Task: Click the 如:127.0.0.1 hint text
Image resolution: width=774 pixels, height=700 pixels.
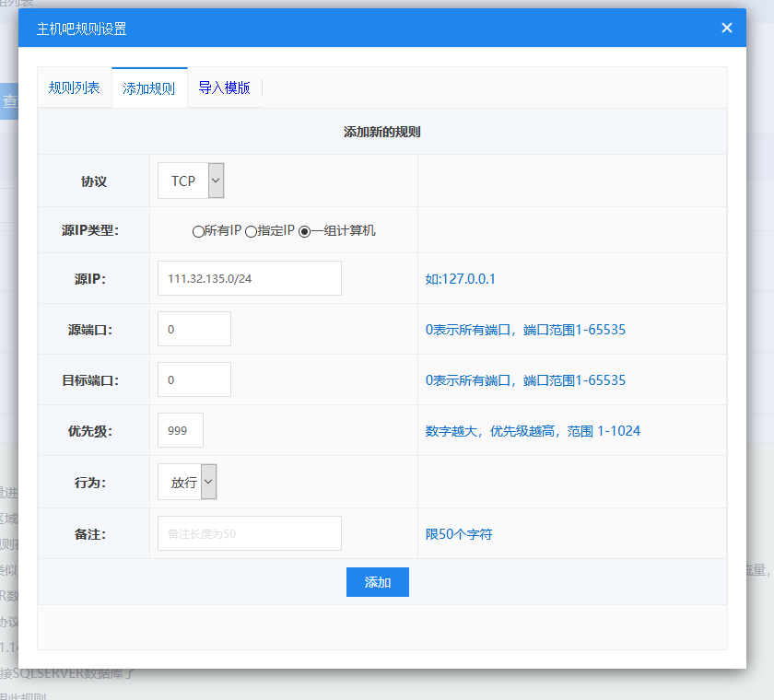Action: click(x=461, y=278)
